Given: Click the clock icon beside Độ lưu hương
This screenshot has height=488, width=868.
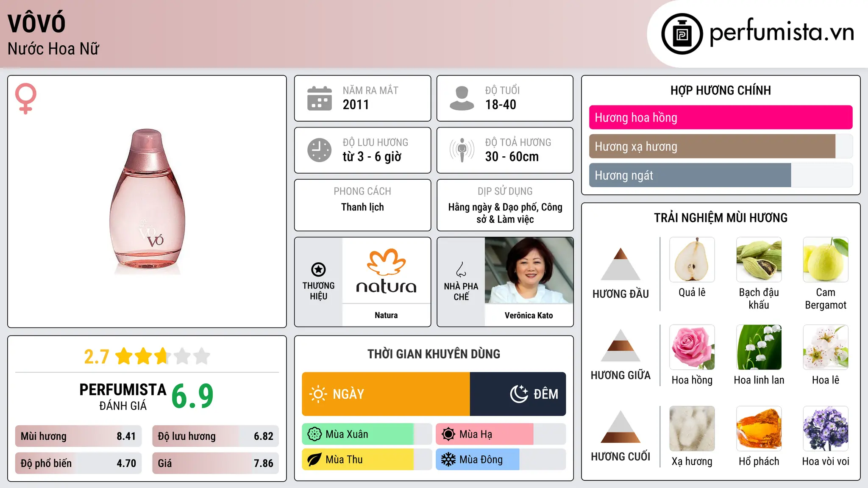Looking at the screenshot, I should point(320,150).
